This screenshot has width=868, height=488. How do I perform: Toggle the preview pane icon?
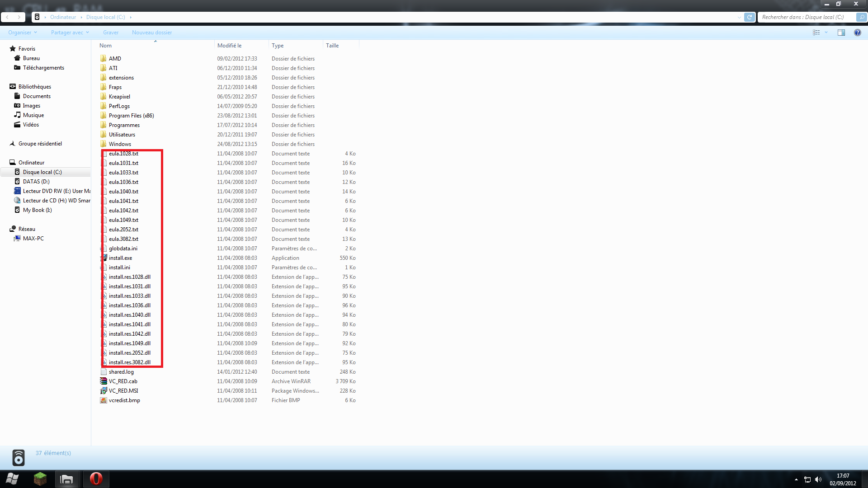coord(841,33)
